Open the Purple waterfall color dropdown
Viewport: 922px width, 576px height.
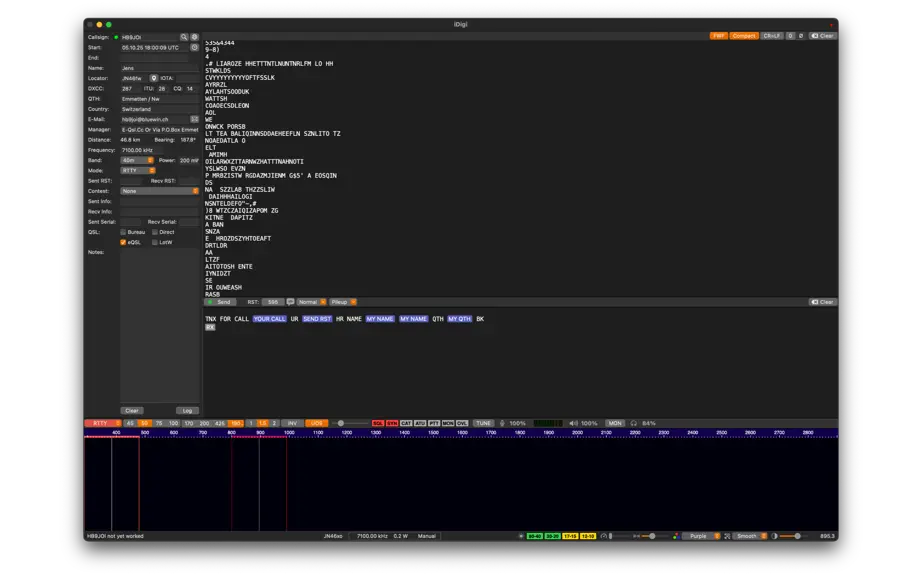(x=701, y=536)
